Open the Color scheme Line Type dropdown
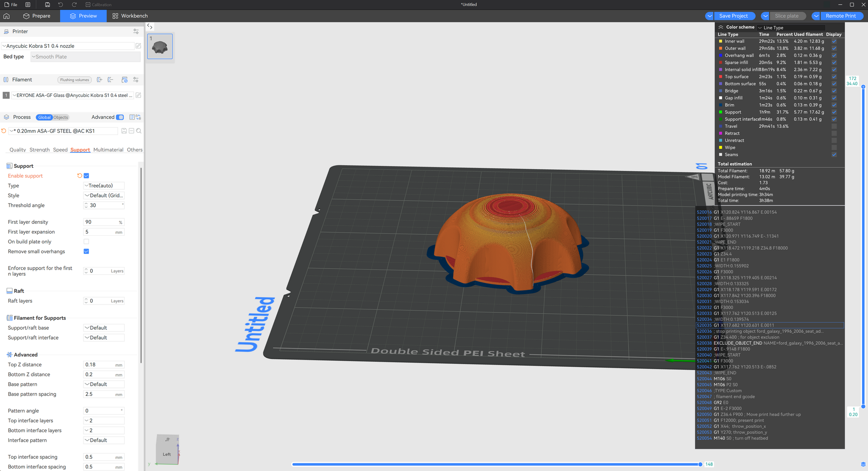The height and width of the screenshot is (471, 868). (790, 28)
